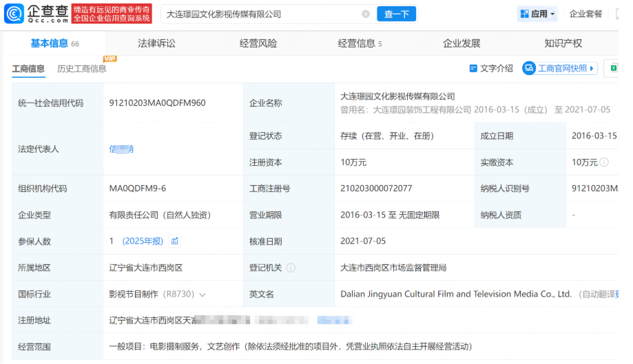The image size is (633, 364).
Task: Click 有限责任公司 (自然人独资) value
Action: click(160, 215)
